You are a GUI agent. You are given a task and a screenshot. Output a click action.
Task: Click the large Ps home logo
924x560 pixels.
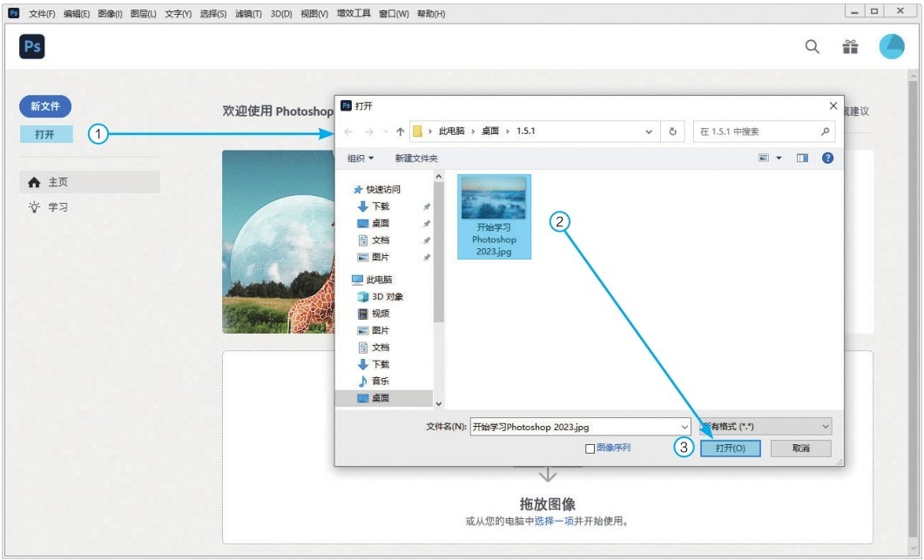32,46
